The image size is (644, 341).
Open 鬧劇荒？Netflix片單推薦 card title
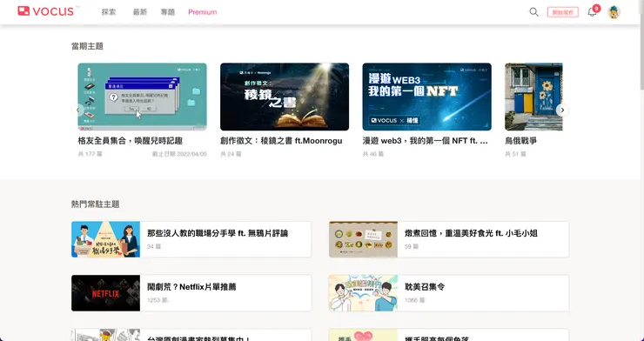pyautogui.click(x=191, y=287)
